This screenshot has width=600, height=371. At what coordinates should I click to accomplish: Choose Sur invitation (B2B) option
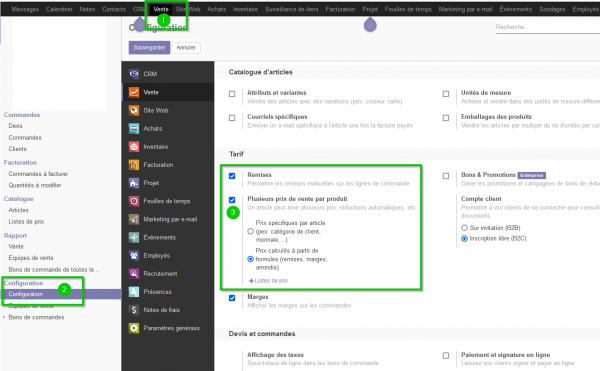coord(465,228)
